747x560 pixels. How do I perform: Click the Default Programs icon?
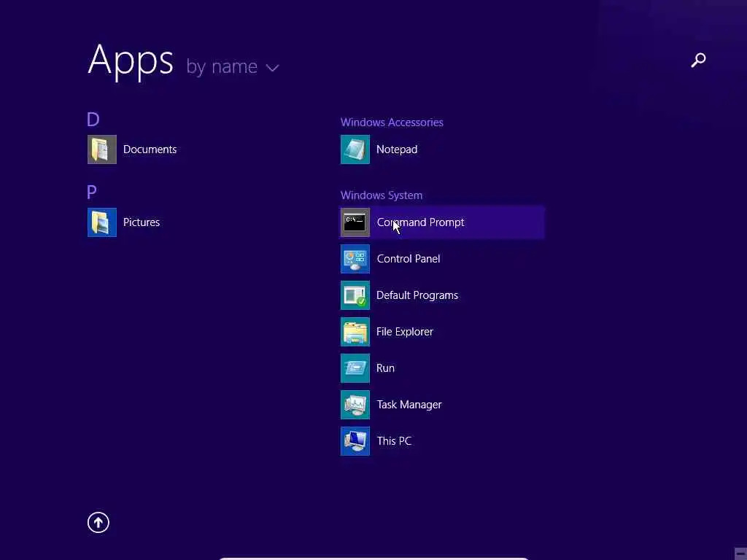[x=355, y=295]
